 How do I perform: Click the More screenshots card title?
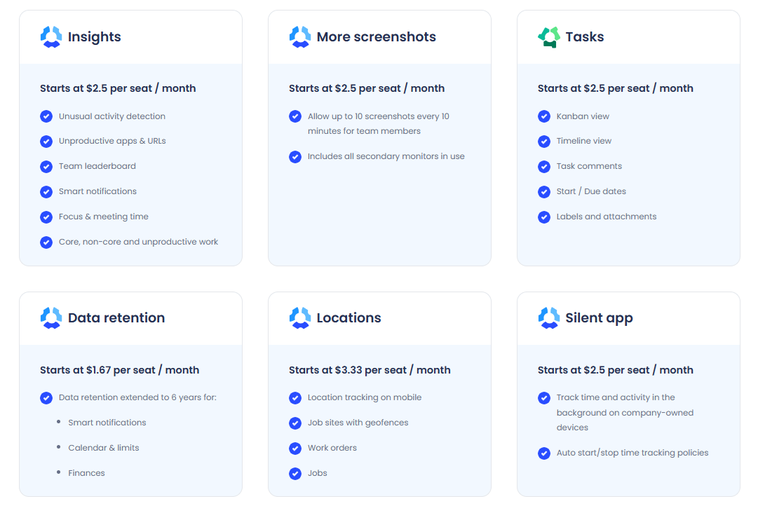tap(376, 37)
